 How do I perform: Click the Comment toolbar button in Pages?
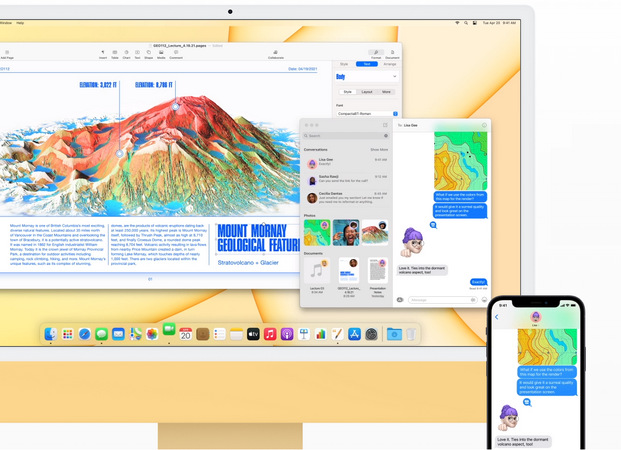coord(176,55)
